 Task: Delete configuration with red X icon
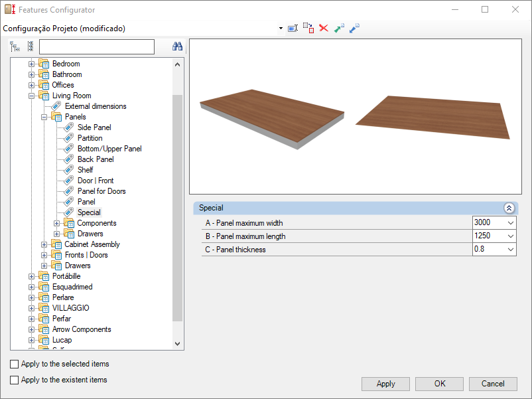[324, 28]
